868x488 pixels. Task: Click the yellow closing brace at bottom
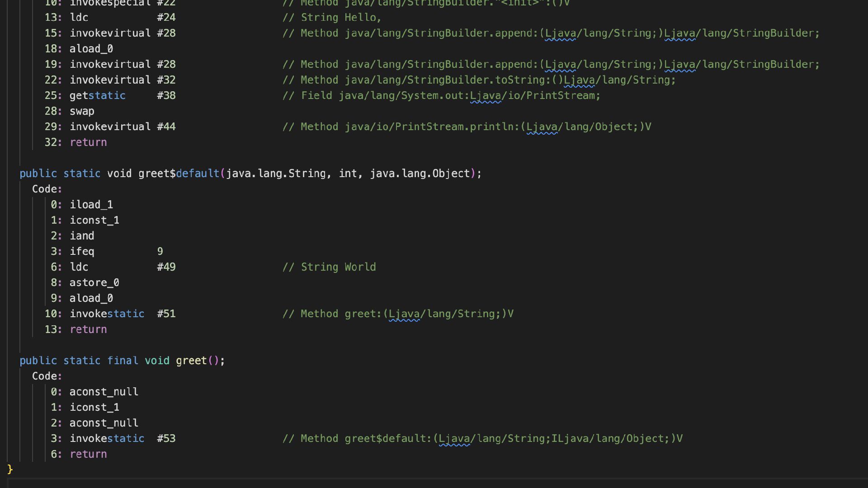click(x=10, y=469)
